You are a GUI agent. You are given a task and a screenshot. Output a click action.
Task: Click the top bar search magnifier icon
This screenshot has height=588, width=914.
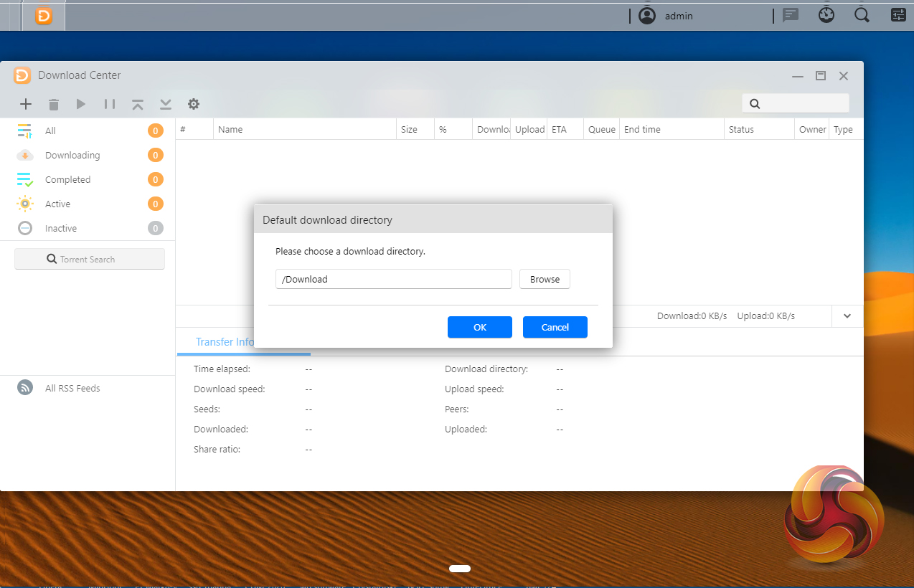coord(862,15)
